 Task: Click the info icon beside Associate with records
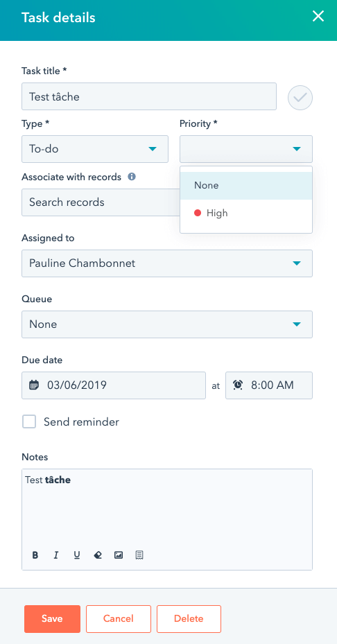pyautogui.click(x=132, y=177)
